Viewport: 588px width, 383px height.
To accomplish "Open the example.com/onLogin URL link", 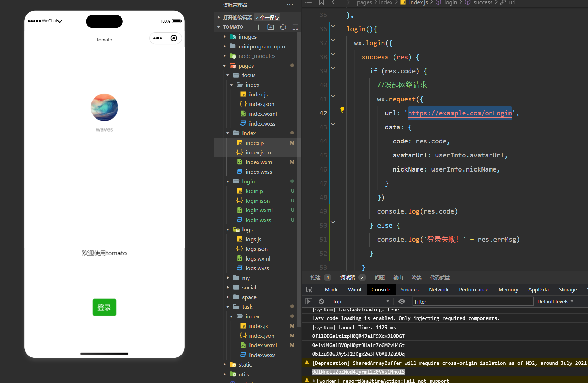I will tap(459, 113).
